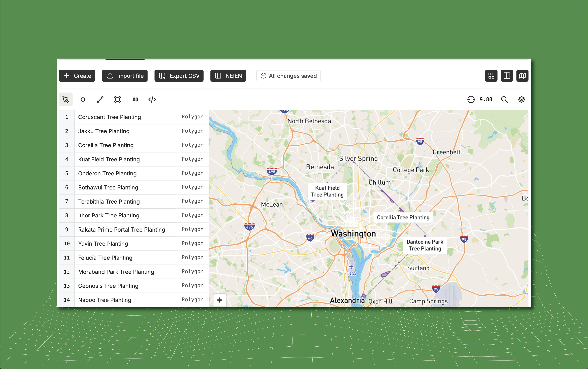Zoom in with the map plus button
This screenshot has width=588, height=370.
point(220,300)
